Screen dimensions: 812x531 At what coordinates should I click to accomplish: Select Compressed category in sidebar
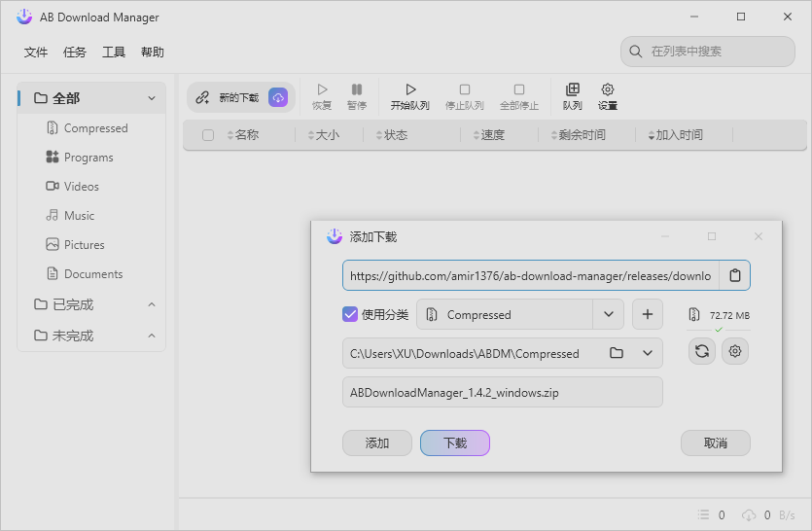[92, 128]
